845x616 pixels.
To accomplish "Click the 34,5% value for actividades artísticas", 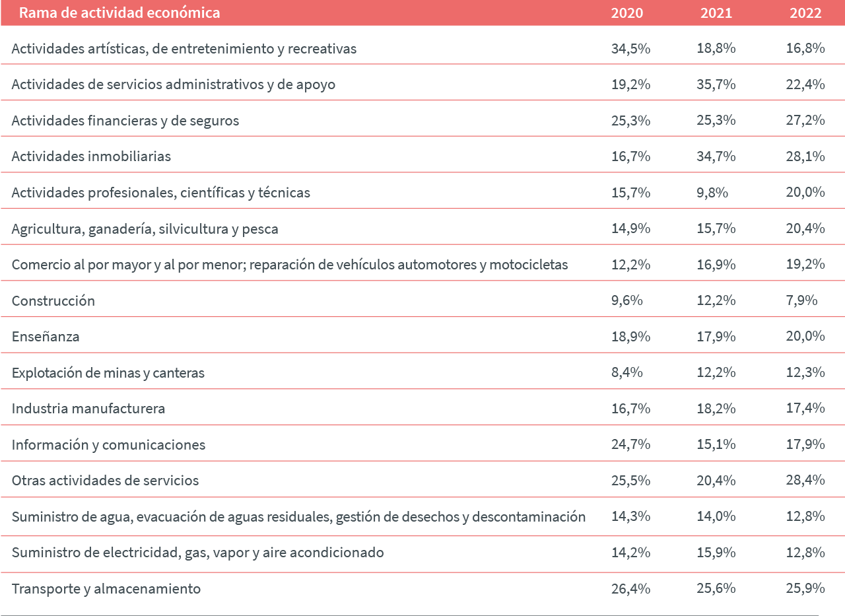I will click(630, 49).
